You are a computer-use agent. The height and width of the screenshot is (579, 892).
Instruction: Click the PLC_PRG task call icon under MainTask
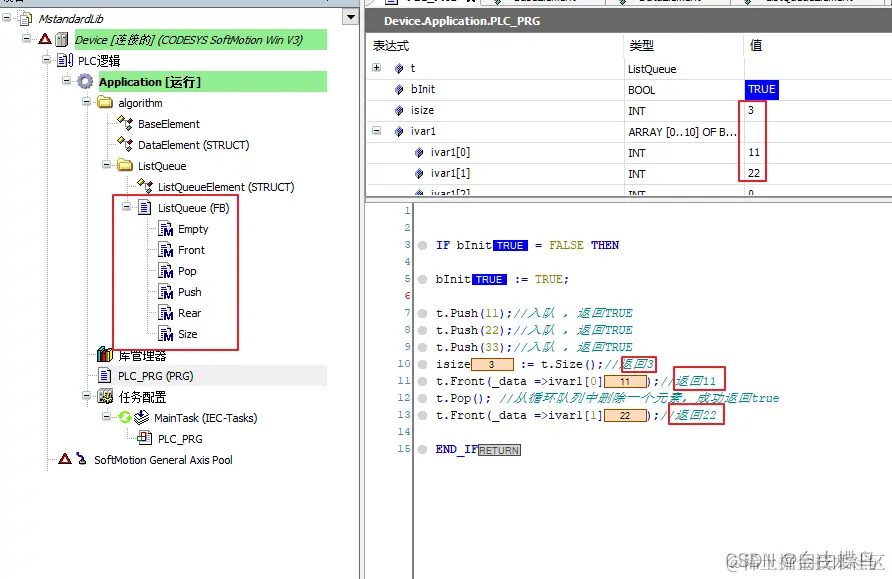coord(145,438)
